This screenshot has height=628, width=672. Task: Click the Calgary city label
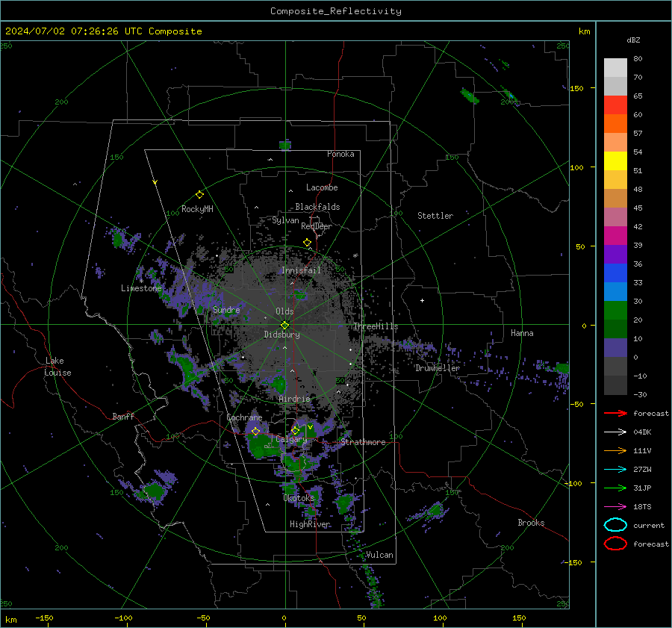tap(291, 439)
